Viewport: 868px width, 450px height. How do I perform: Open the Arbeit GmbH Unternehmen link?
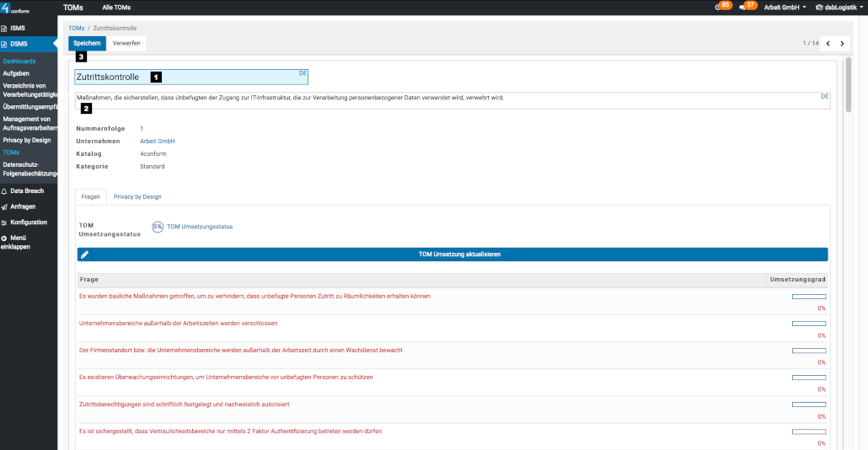[157, 141]
